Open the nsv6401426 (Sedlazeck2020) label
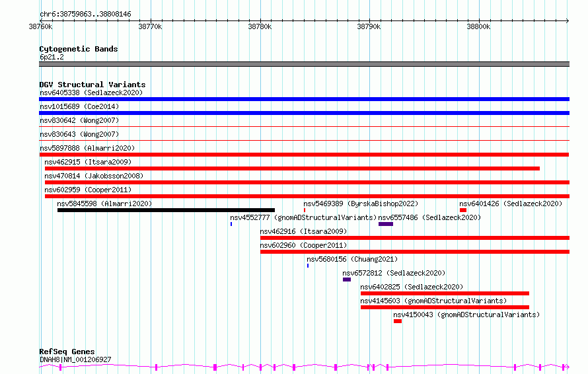This screenshot has width=588, height=374. [511, 204]
